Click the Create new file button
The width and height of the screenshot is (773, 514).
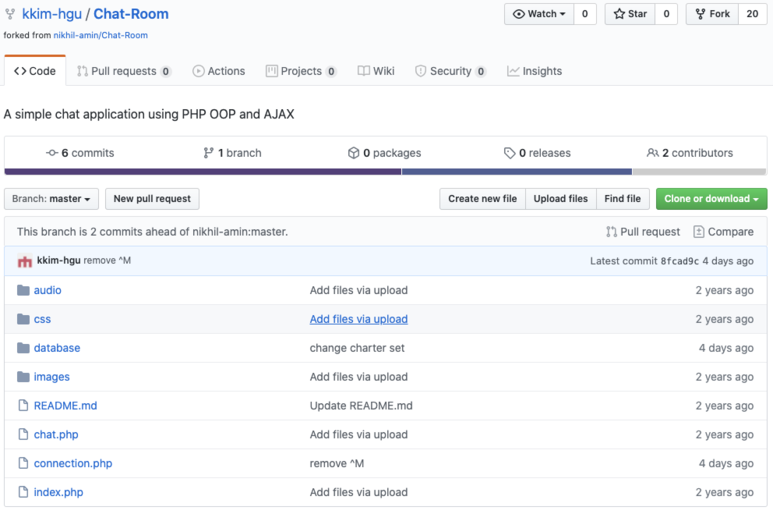pos(483,199)
